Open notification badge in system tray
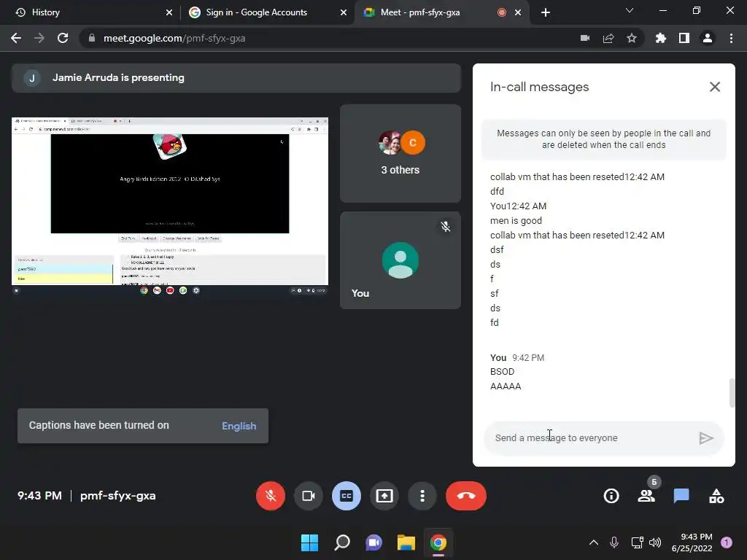The image size is (747, 560). point(727,542)
